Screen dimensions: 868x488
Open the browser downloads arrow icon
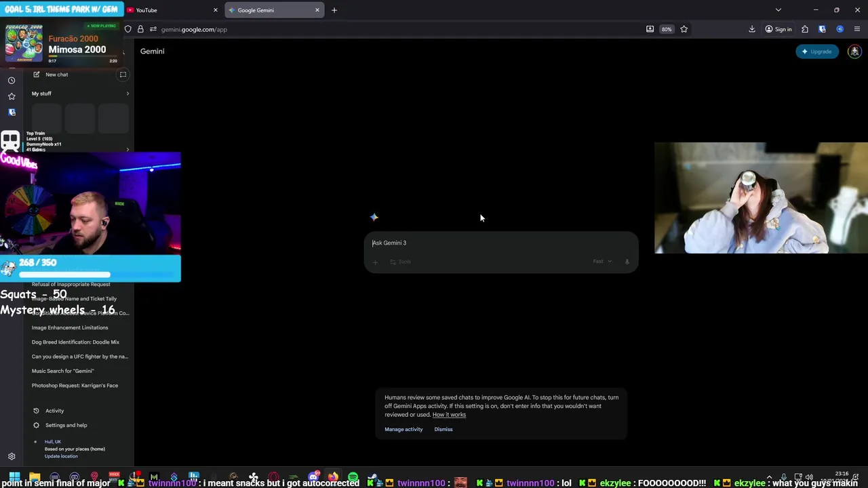(752, 29)
